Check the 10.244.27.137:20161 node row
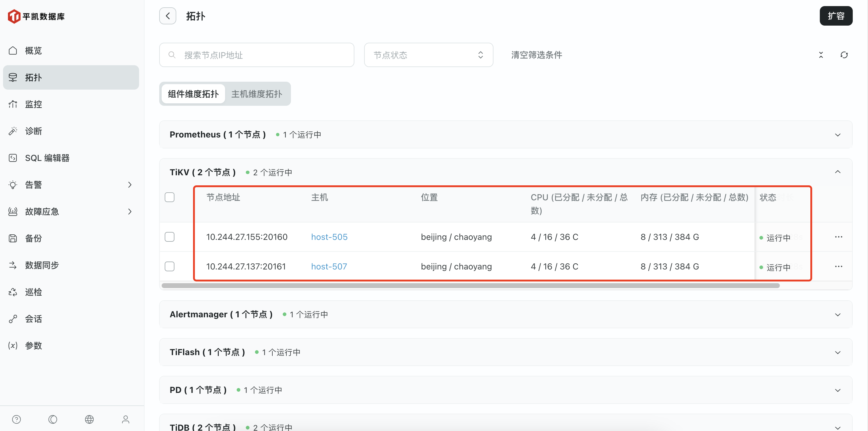Screen dimensions: 868x431 [x=170, y=266]
